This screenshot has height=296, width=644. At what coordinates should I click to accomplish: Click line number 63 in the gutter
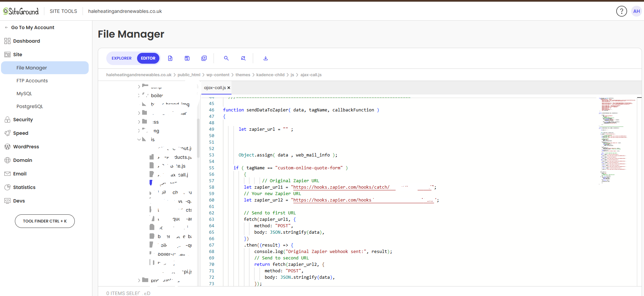212,219
